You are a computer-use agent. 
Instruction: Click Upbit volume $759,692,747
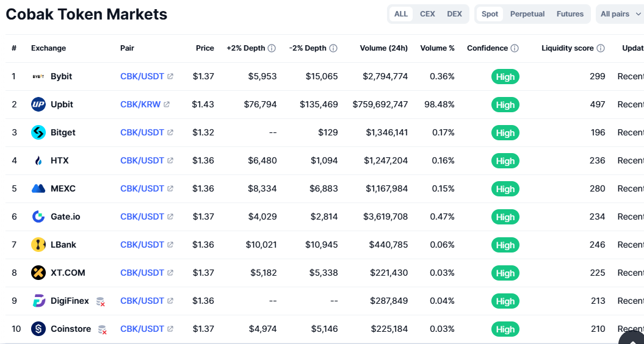pyautogui.click(x=380, y=104)
